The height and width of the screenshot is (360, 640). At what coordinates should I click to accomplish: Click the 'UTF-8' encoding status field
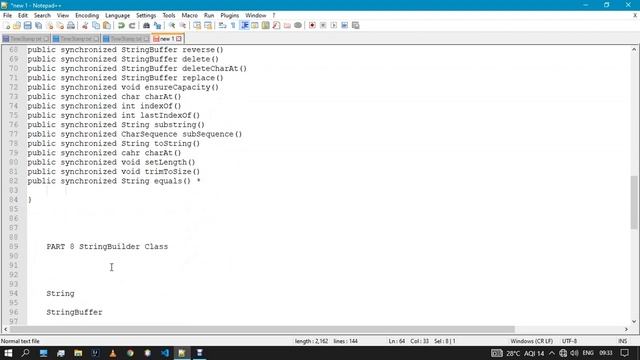click(x=569, y=341)
